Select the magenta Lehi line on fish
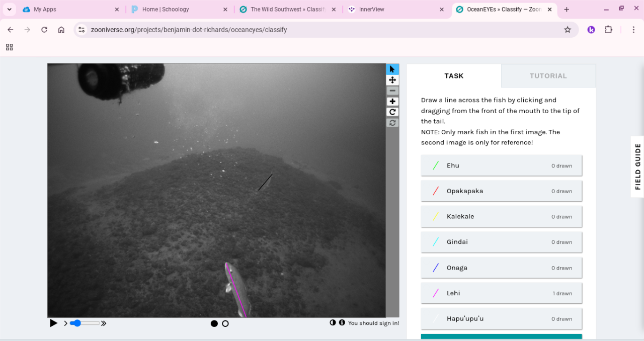644x341 pixels. 236,291
